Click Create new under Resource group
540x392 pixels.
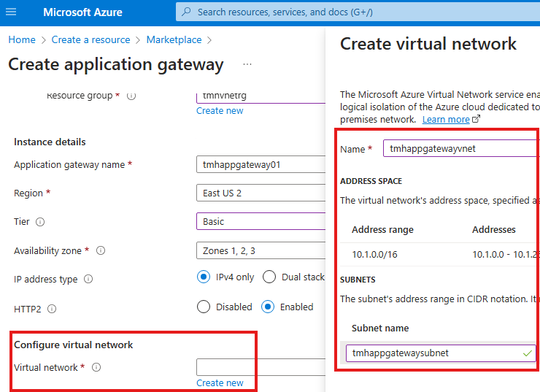[220, 110]
